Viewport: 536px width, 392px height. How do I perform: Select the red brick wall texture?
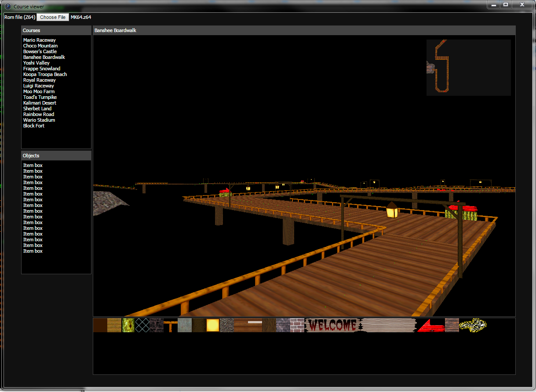[x=297, y=325]
